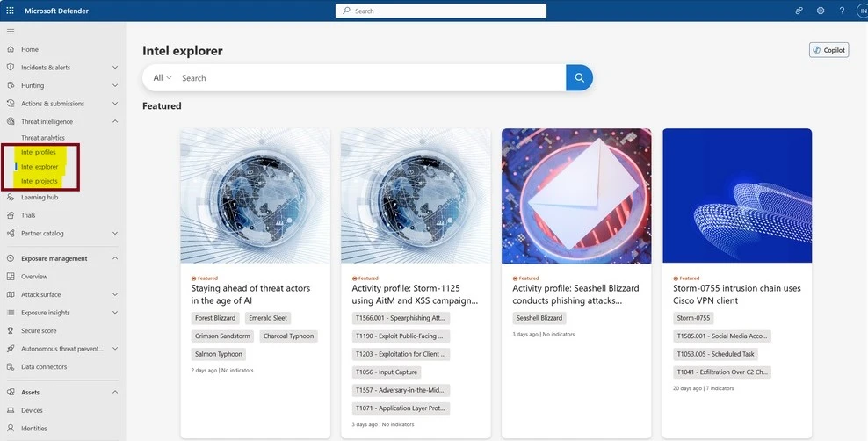Click the T1056 - Input Capture tag

point(387,372)
